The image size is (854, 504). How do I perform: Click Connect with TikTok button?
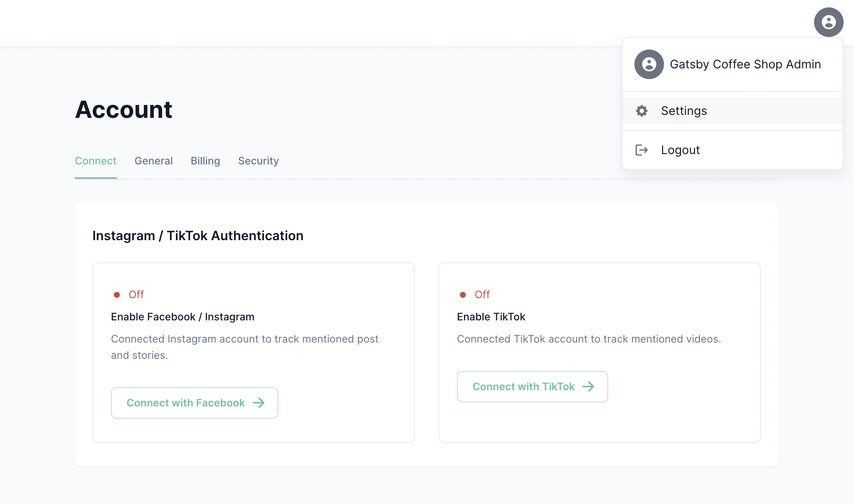[532, 386]
